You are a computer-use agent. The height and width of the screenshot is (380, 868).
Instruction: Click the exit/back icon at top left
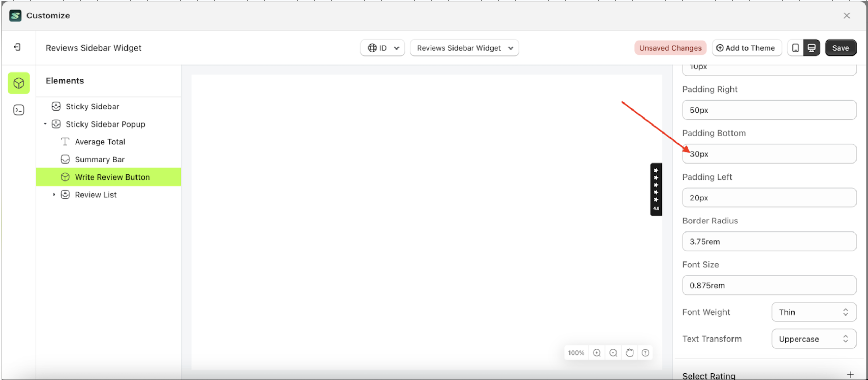tap(16, 47)
